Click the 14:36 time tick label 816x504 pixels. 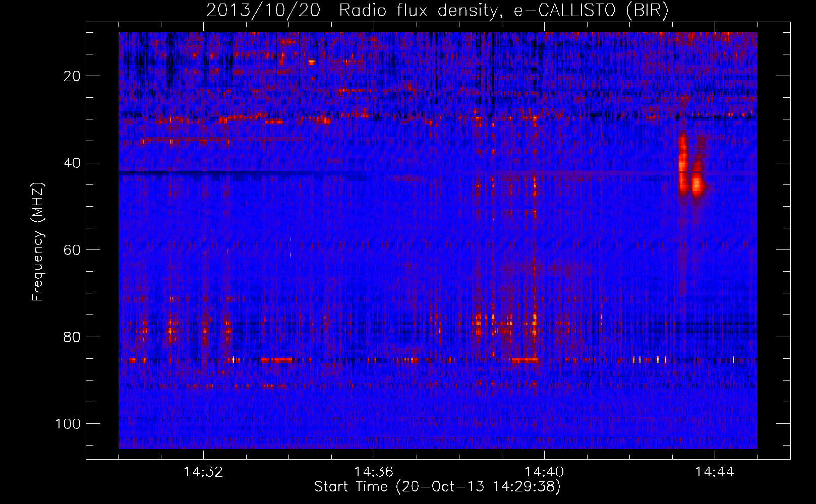(374, 472)
